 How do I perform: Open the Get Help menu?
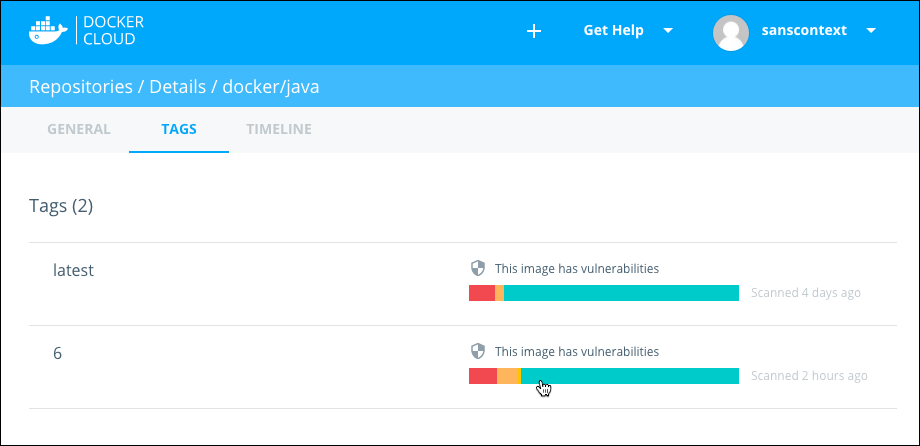[x=613, y=31]
